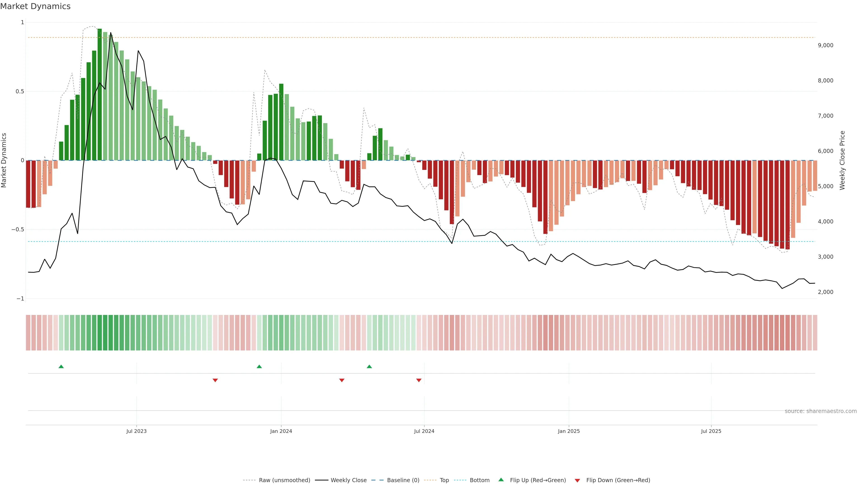Toggle the Baseline (0) legend entry
This screenshot has width=868, height=488.
point(403,480)
